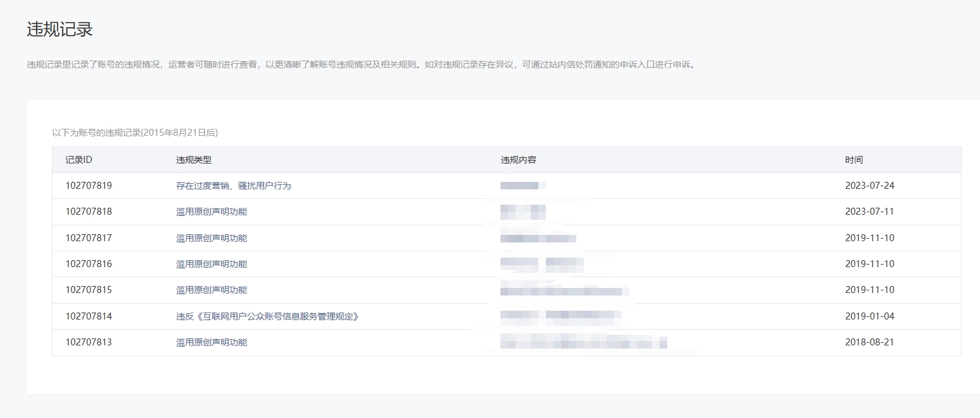The height and width of the screenshot is (418, 980).
Task: Open 滥用原创声明功能 link for record 102707817
Action: point(211,238)
